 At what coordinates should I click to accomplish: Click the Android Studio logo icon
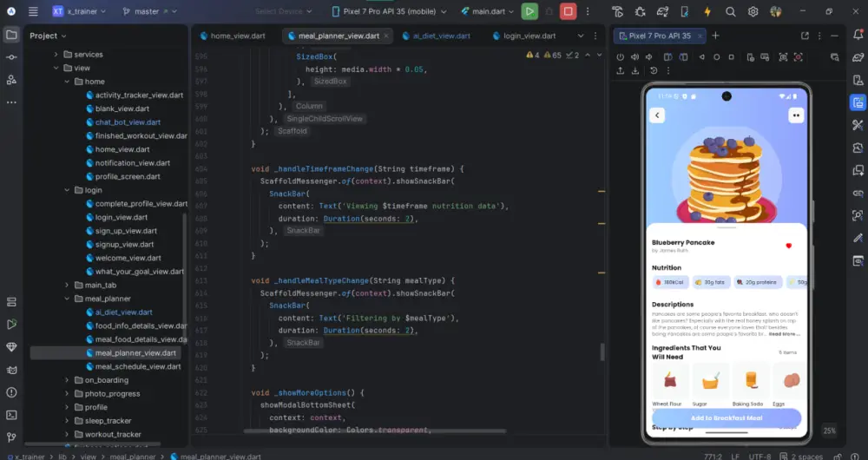(11, 11)
